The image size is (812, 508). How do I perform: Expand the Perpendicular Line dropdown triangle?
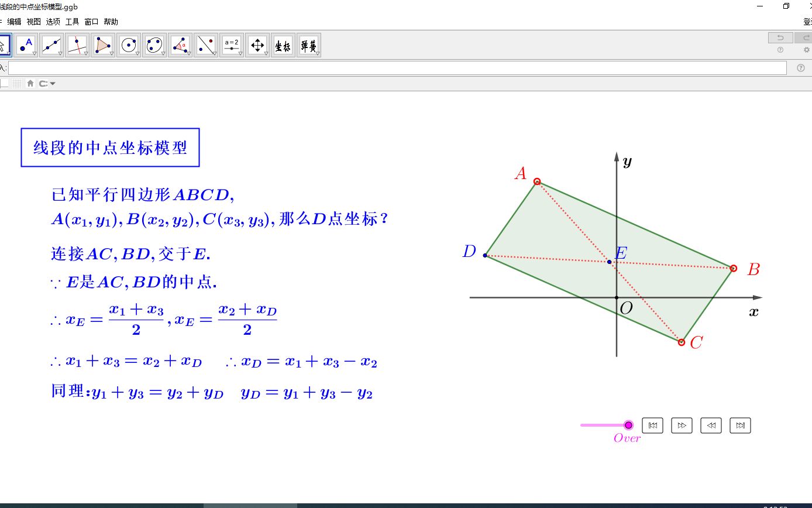pos(85,53)
